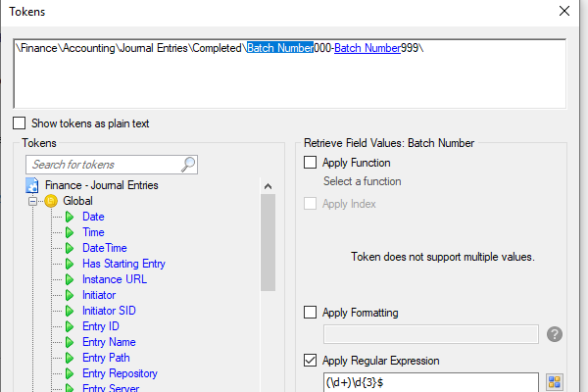Viewport: 588px width, 392px height.
Task: Enable Show tokens as plain text
Action: click(20, 123)
